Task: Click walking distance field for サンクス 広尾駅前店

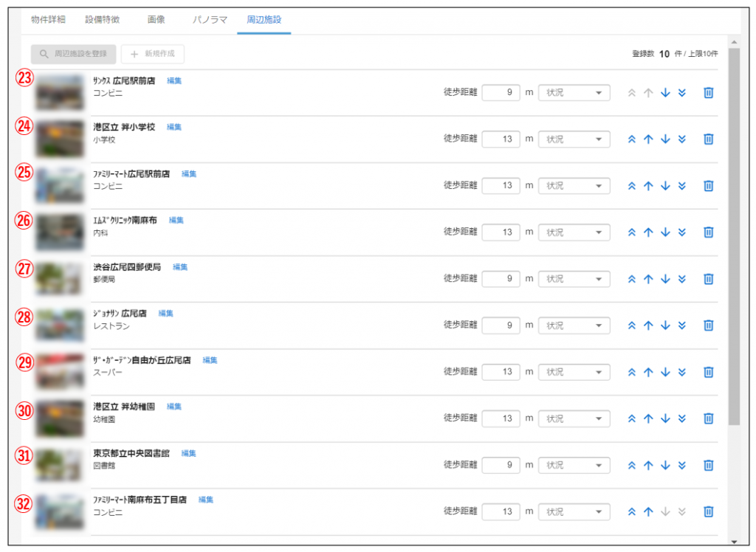Action: (501, 92)
